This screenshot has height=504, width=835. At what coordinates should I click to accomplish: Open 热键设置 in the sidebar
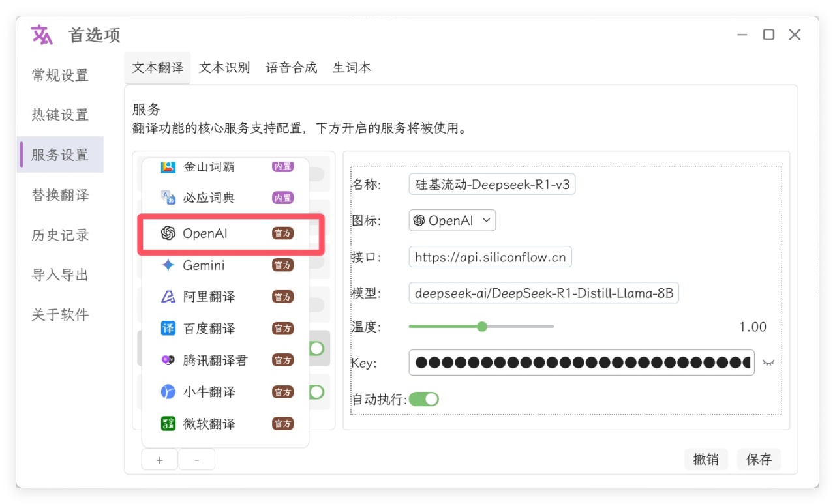click(60, 115)
